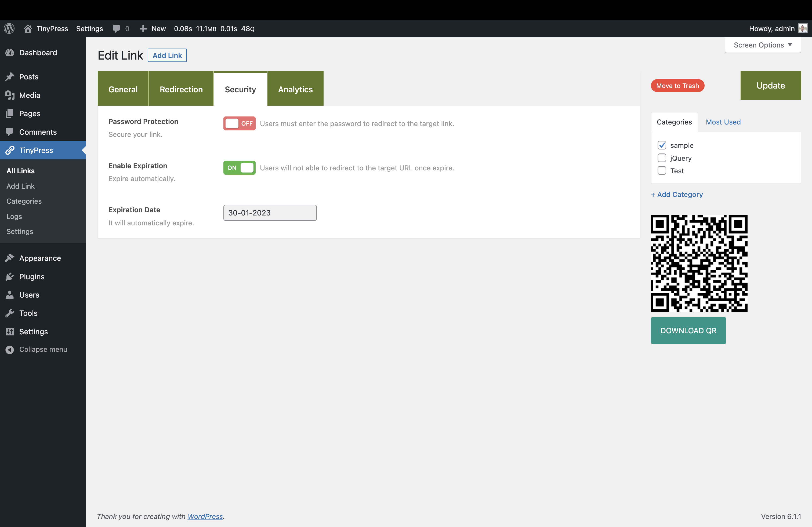Image resolution: width=812 pixels, height=527 pixels.
Task: Click the Tools wrench icon
Action: coord(10,313)
